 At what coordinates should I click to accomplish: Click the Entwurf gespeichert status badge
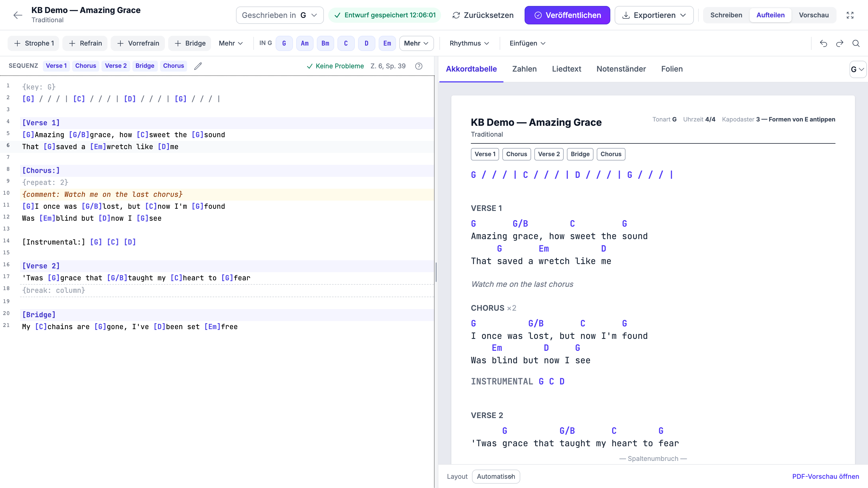pos(384,15)
